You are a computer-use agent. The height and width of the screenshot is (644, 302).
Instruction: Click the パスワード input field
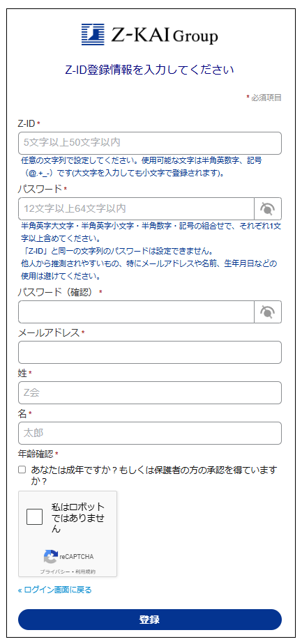click(137, 208)
